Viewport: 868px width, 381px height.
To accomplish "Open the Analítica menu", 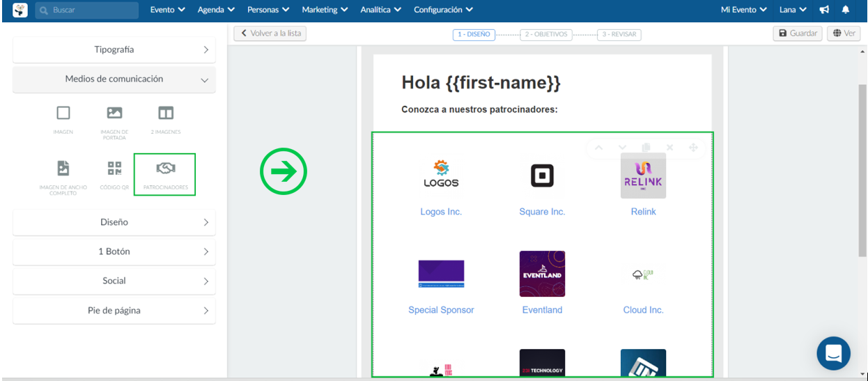I will click(x=381, y=10).
